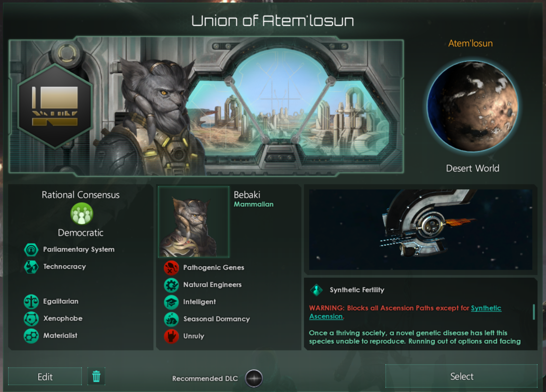
Task: Click the Parliamentary System civic icon
Action: [x=31, y=249]
